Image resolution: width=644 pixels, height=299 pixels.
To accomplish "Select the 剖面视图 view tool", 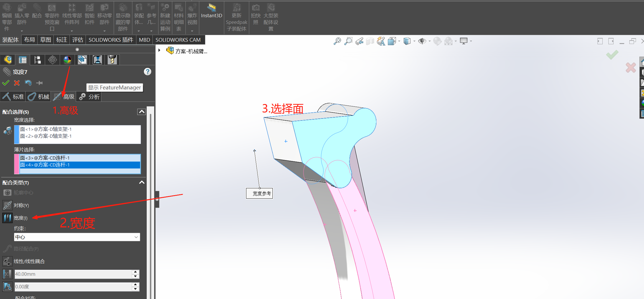I will point(370,41).
